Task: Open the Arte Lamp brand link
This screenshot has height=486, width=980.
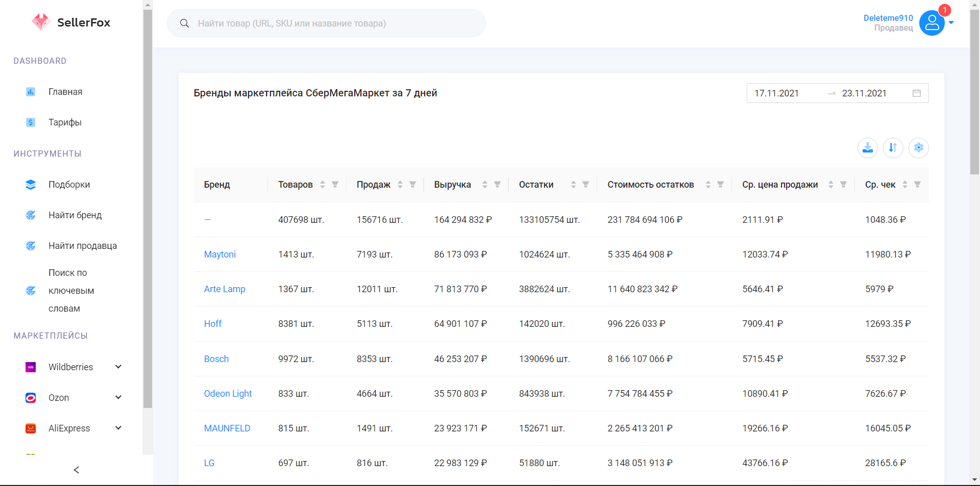Action: [225, 289]
